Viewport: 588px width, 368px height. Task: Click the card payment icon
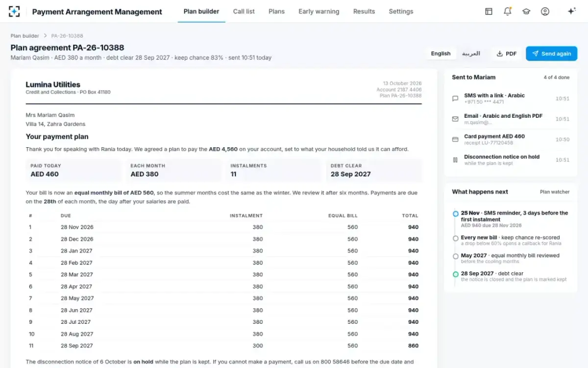(455, 139)
